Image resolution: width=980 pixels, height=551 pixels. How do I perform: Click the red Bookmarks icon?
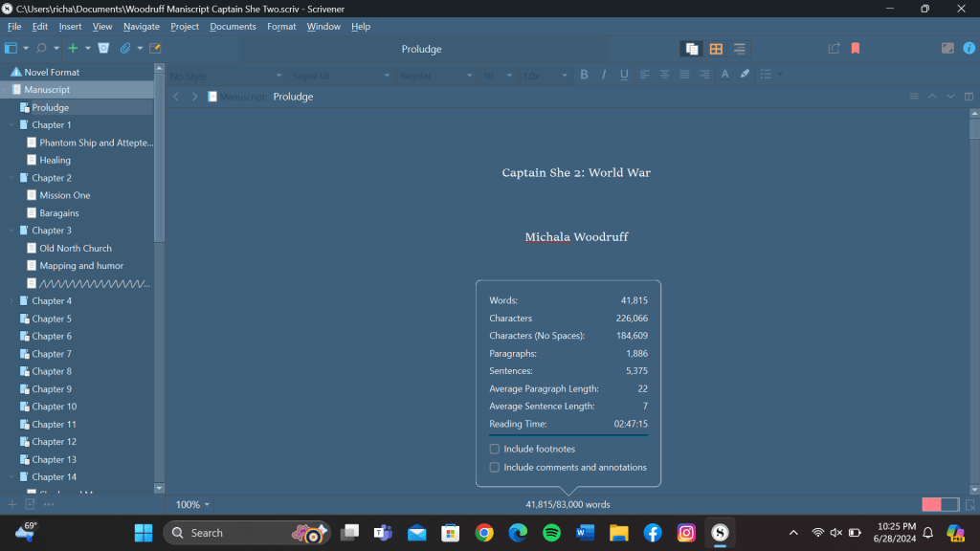click(x=856, y=49)
